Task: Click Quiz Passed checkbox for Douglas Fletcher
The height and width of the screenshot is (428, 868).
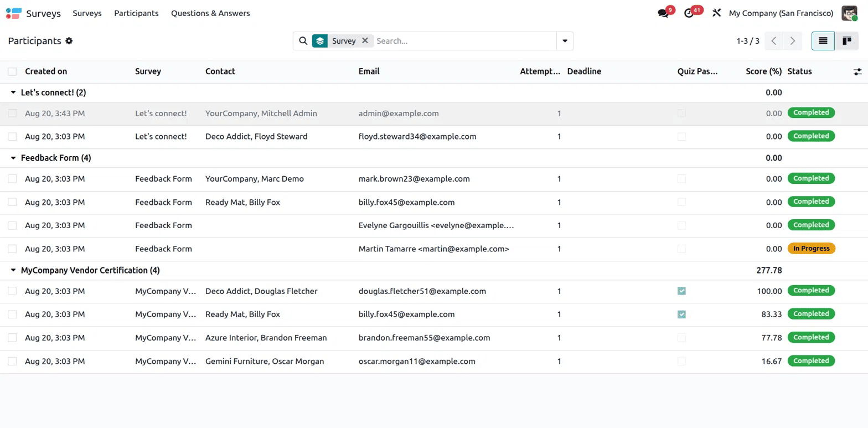Action: (x=681, y=291)
